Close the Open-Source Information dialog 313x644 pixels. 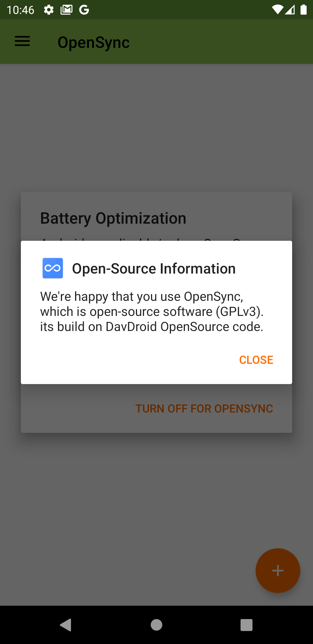[x=256, y=360]
